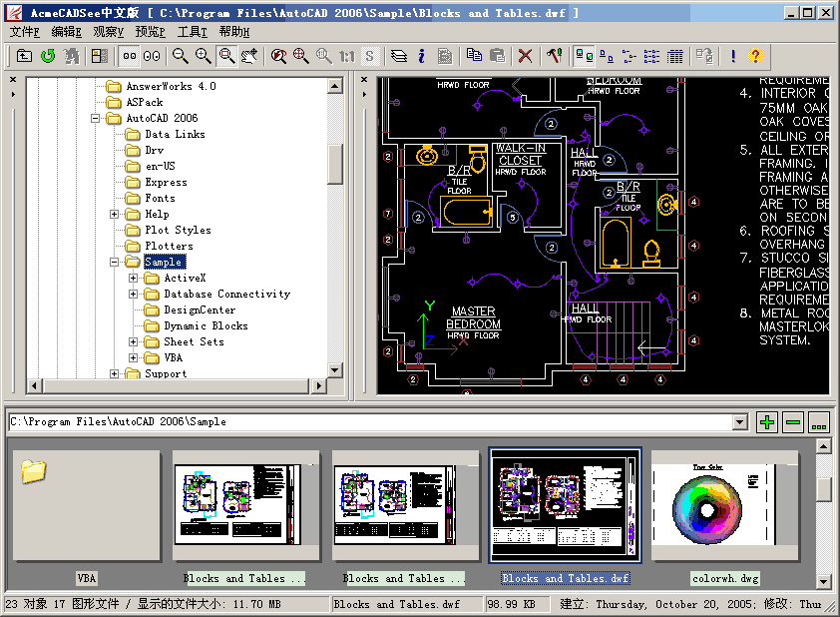The height and width of the screenshot is (617, 840).
Task: Open the 编辑E menu
Action: click(x=67, y=32)
